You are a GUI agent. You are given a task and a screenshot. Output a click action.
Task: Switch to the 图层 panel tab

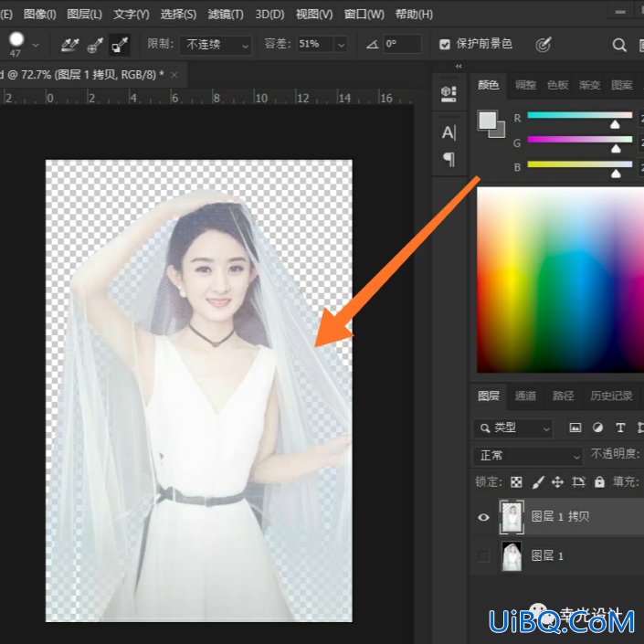pyautogui.click(x=489, y=396)
